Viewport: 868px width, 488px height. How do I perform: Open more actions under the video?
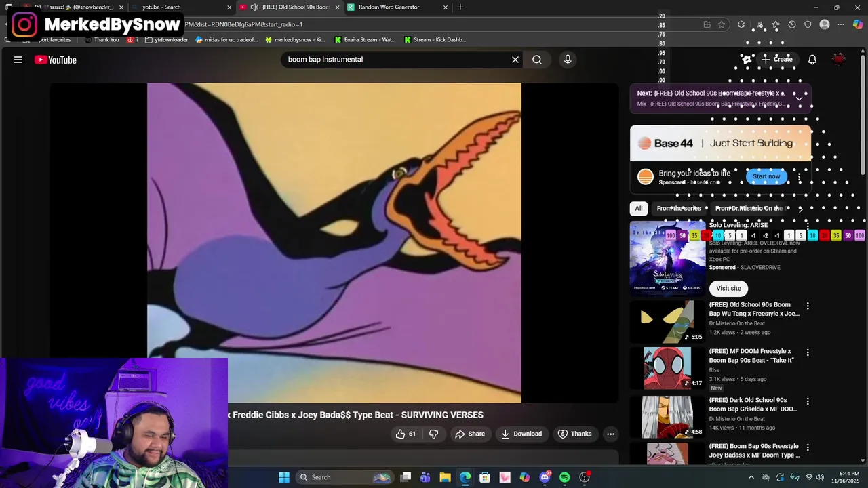pos(610,434)
